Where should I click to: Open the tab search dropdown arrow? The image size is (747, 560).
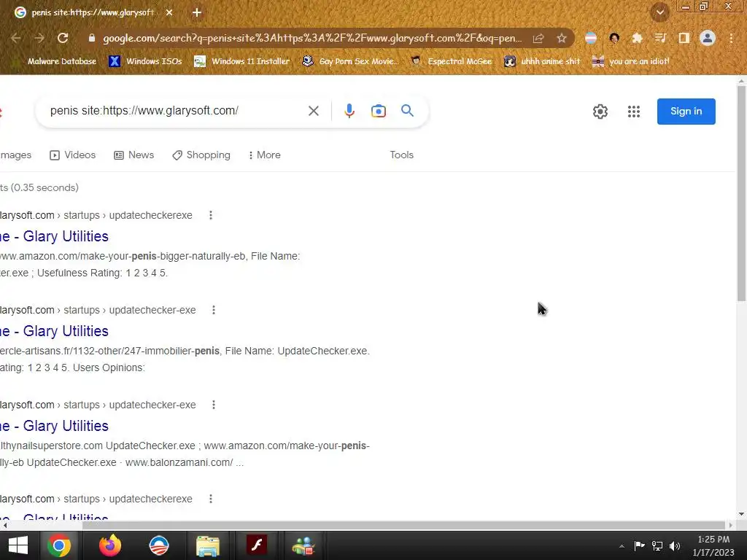click(x=659, y=12)
